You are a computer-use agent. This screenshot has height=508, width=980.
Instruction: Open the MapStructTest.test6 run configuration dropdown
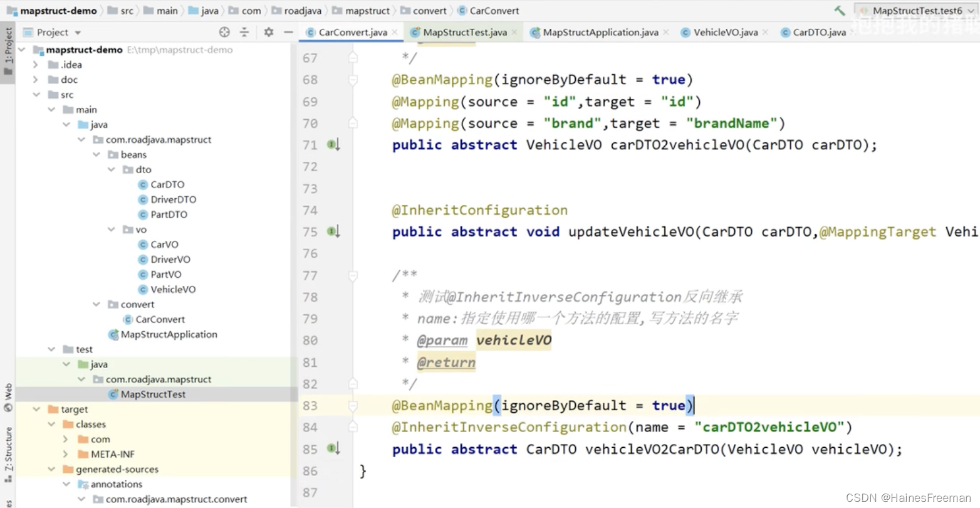pyautogui.click(x=916, y=11)
